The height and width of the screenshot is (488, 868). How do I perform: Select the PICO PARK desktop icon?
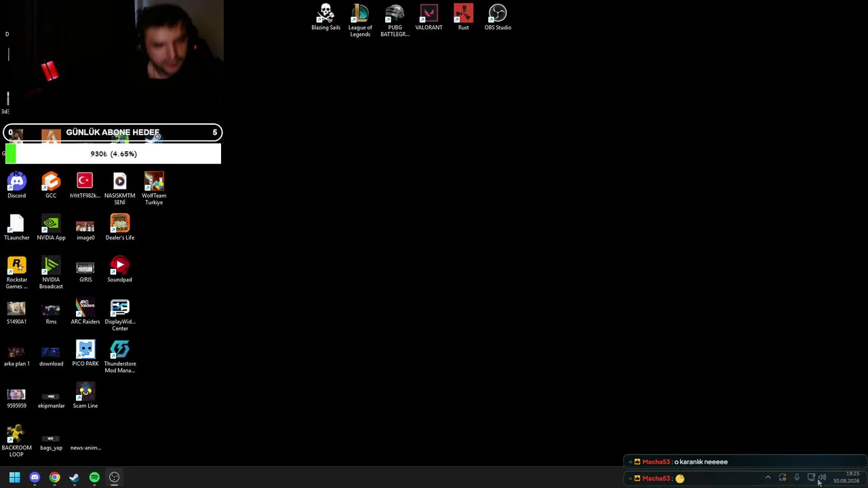pyautogui.click(x=85, y=354)
